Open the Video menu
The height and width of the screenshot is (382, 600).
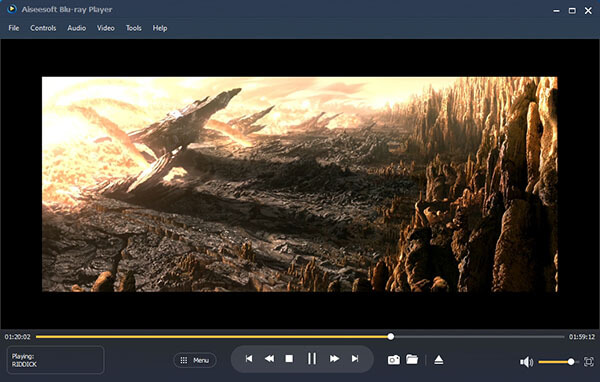pyautogui.click(x=106, y=28)
